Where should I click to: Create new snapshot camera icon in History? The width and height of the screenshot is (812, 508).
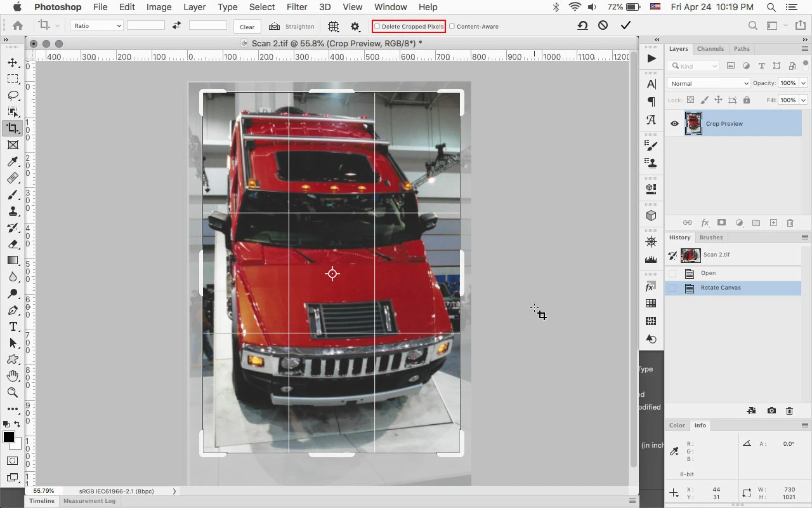pyautogui.click(x=771, y=411)
